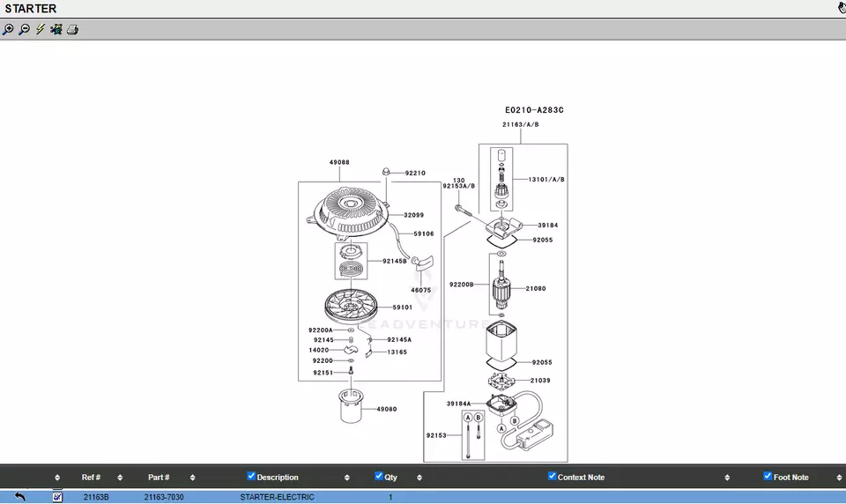Click the zoom in magnifier icon
846x504 pixels.
(8, 29)
